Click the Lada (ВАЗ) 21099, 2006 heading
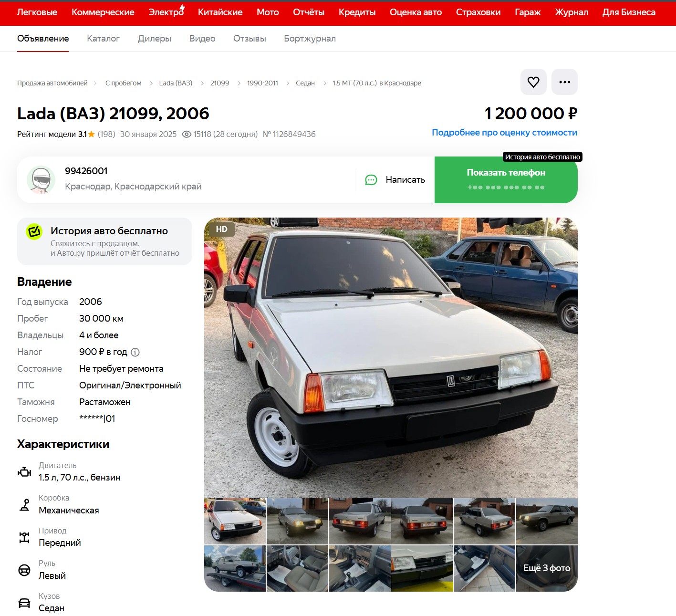This screenshot has height=616, width=676. click(x=113, y=114)
